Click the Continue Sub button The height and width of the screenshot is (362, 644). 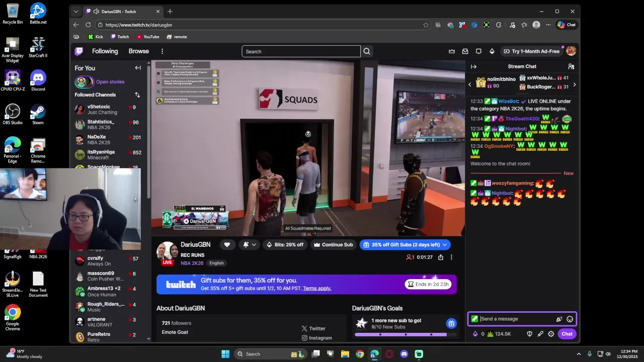click(333, 245)
